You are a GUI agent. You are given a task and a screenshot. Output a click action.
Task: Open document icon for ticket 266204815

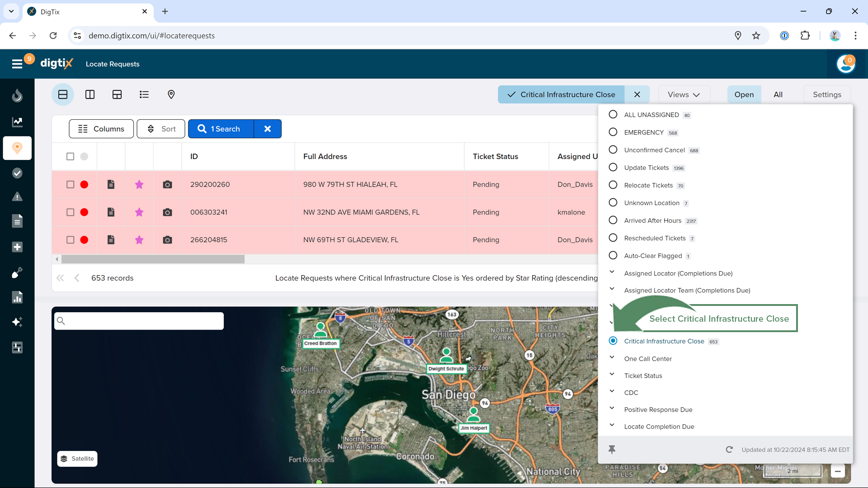111,240
